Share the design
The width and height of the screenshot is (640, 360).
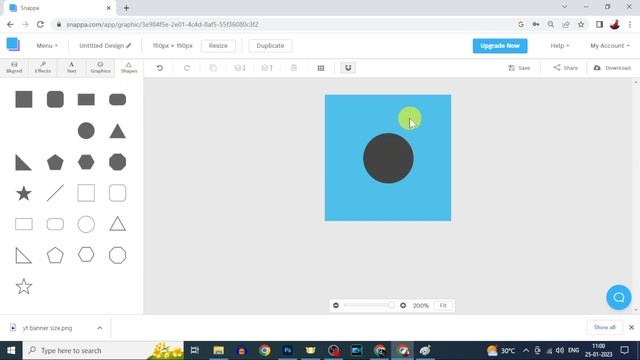(x=566, y=68)
